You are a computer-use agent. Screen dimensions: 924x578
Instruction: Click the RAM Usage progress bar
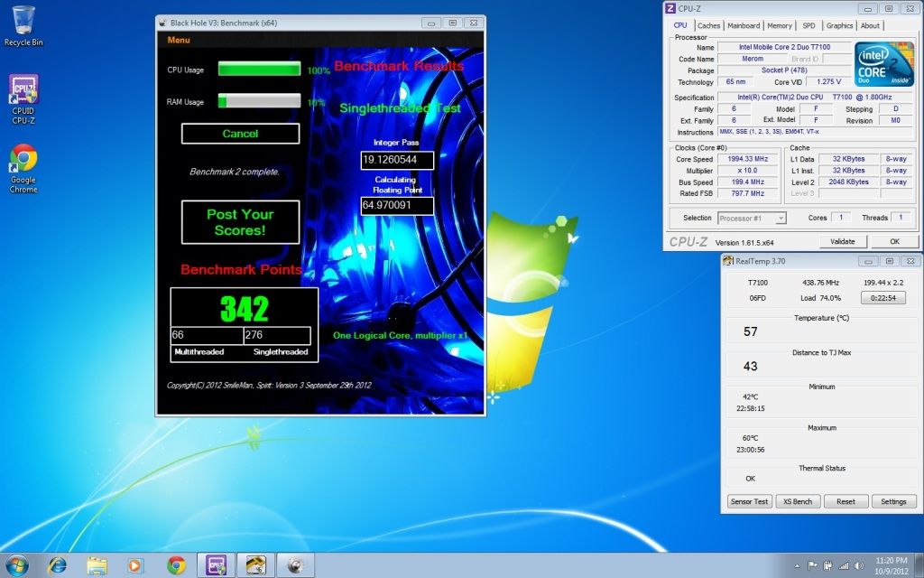(259, 101)
